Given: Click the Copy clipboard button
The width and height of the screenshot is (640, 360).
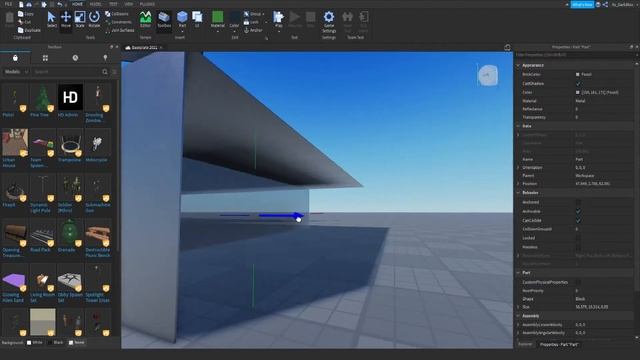Looking at the screenshot, I should (x=26, y=14).
